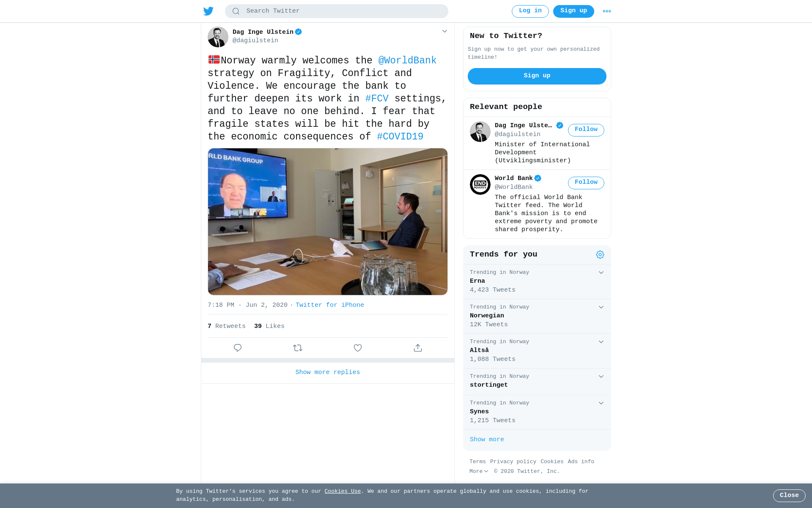The width and height of the screenshot is (812, 508).
Task: Click the Twitter bird home icon
Action: tap(208, 11)
